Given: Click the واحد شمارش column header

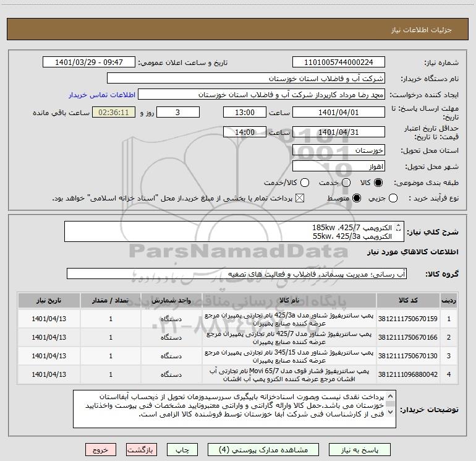Looking at the screenshot, I should [x=171, y=301].
